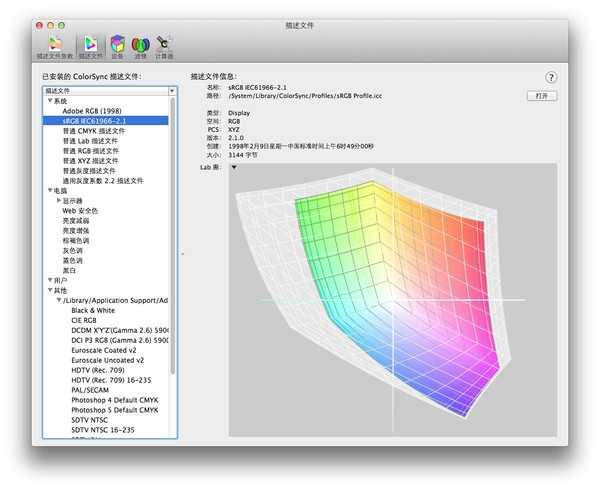Click the 打开 (Open) button
Image resolution: width=600 pixels, height=490 pixels.
[x=541, y=96]
